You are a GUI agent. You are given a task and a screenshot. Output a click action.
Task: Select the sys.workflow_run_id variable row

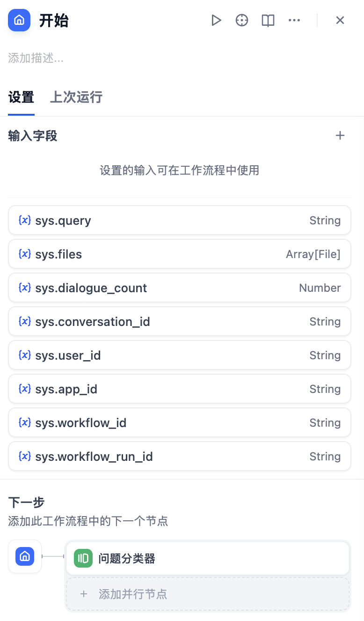click(x=180, y=457)
